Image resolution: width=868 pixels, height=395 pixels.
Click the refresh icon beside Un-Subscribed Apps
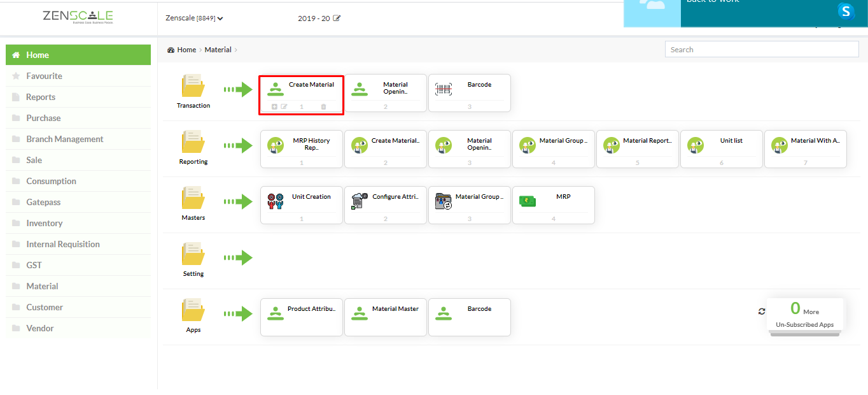point(762,312)
